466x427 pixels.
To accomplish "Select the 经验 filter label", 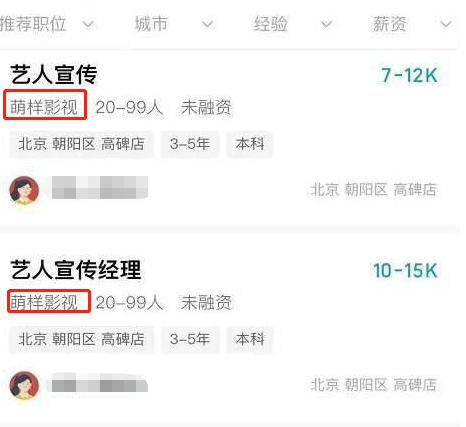I will [x=271, y=24].
